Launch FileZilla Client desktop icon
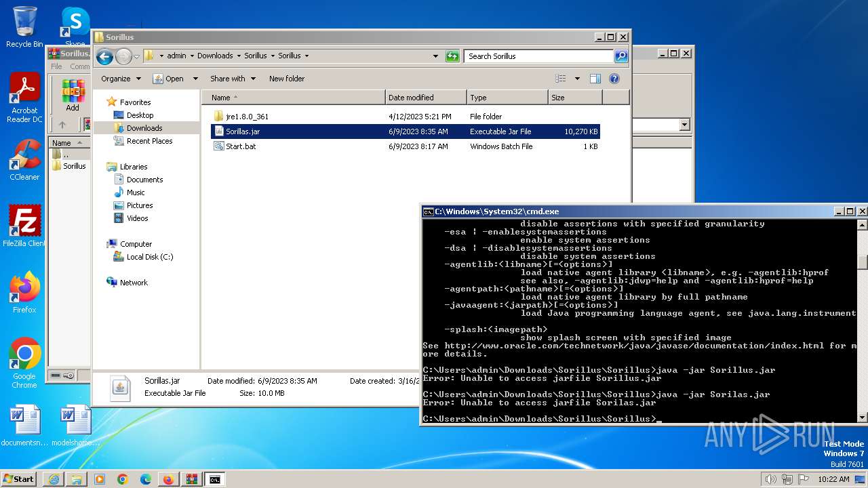 (x=24, y=226)
